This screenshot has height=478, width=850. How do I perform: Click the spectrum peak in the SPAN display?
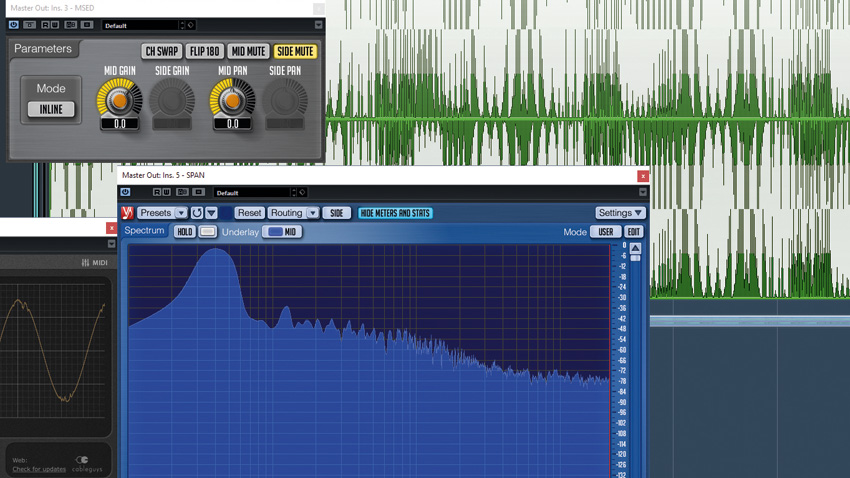[215, 251]
